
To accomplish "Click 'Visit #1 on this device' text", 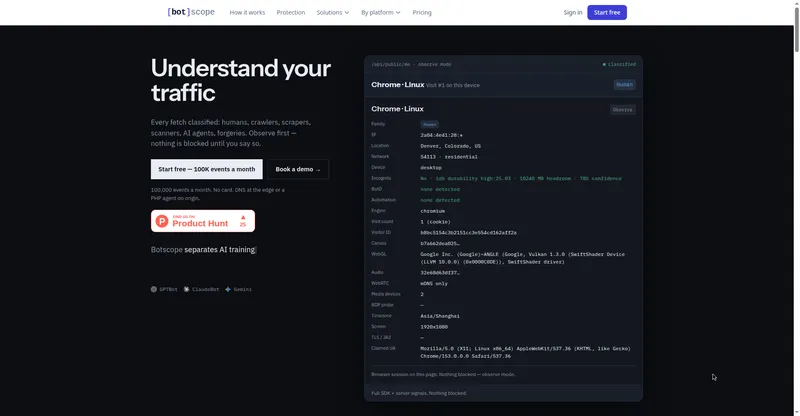I will click(x=453, y=85).
